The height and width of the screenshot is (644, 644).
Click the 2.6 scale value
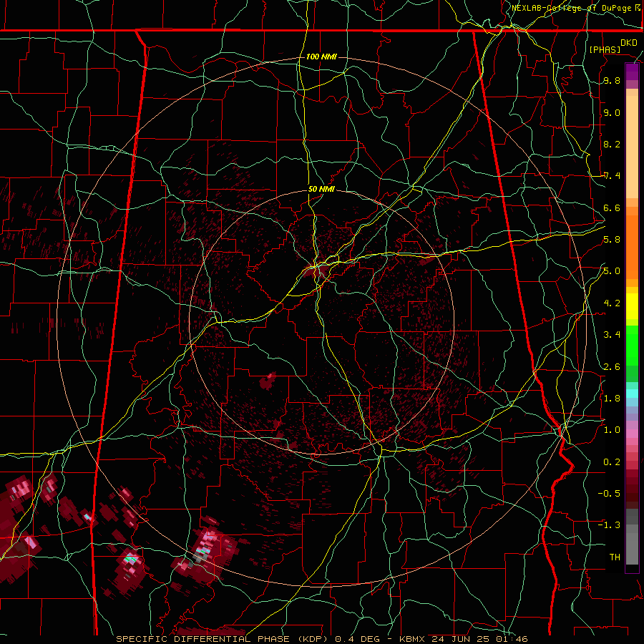(612, 367)
